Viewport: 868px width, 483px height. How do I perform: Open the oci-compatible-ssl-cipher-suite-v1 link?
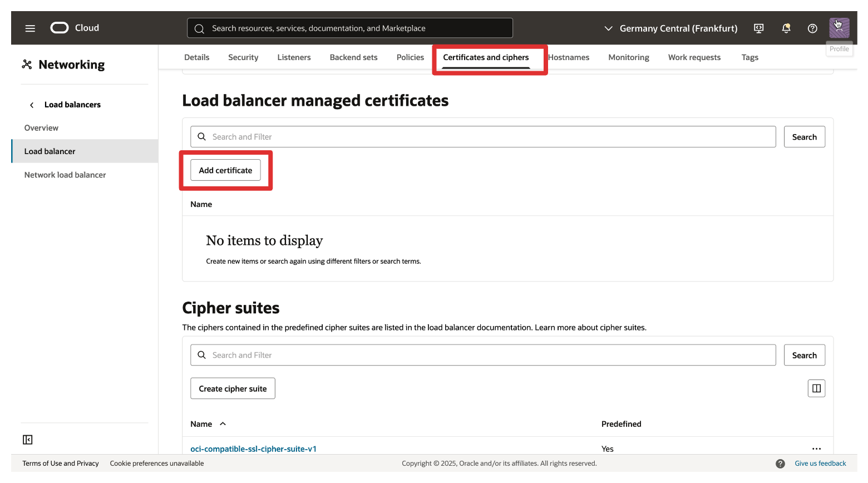tap(253, 448)
